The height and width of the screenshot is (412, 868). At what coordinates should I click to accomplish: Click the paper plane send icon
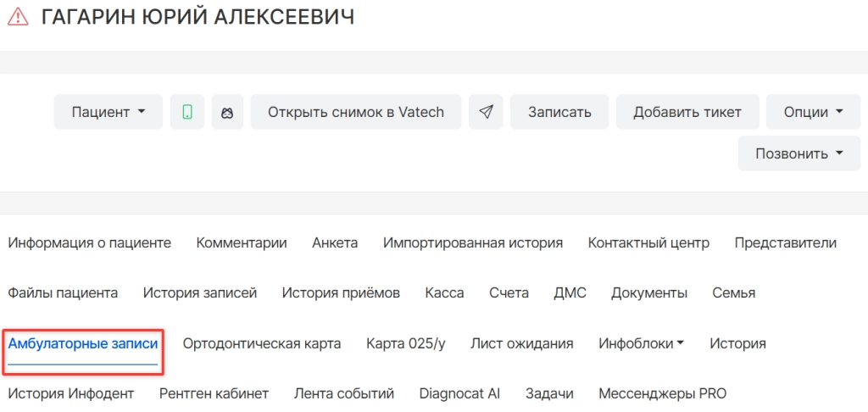click(486, 112)
